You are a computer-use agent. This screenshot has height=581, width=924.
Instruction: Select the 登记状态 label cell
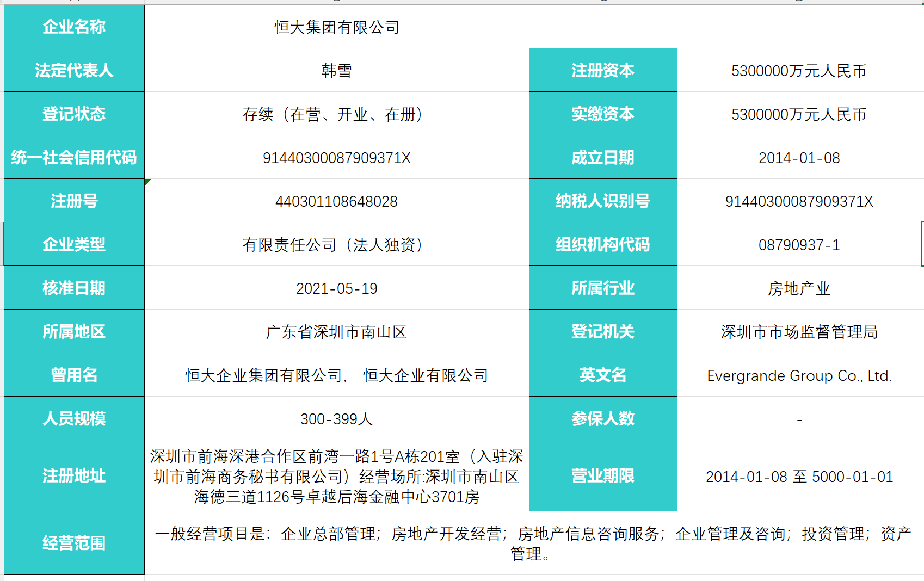click(74, 114)
